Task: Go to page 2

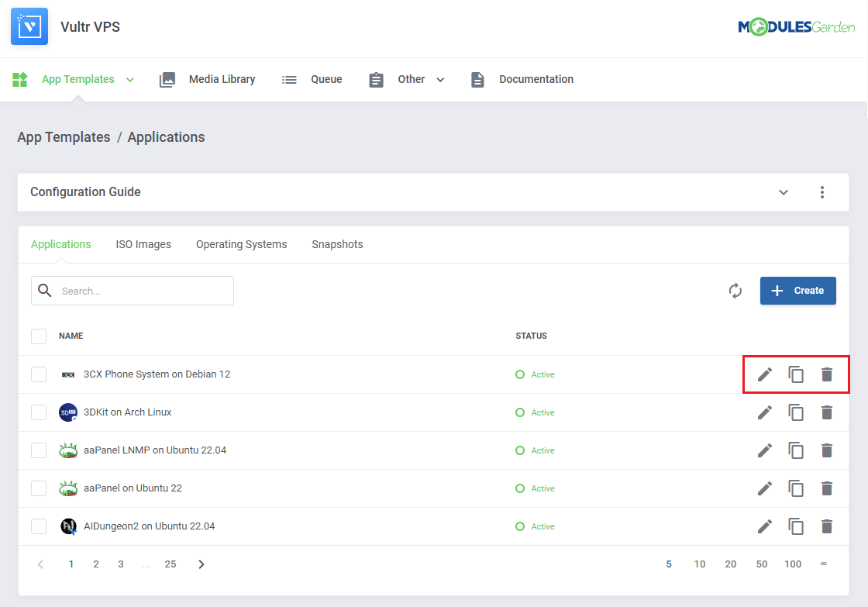Action: [x=96, y=564]
